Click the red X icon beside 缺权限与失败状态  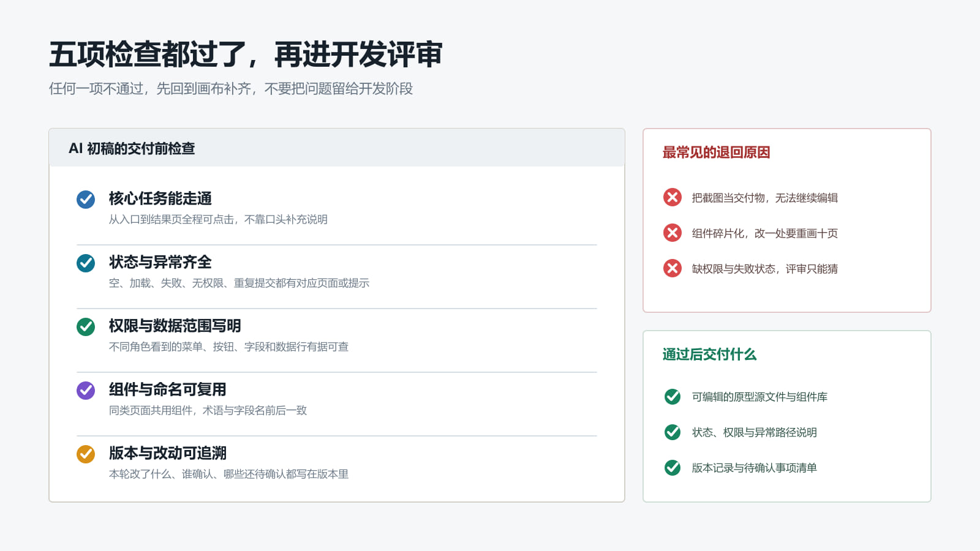tap(673, 268)
